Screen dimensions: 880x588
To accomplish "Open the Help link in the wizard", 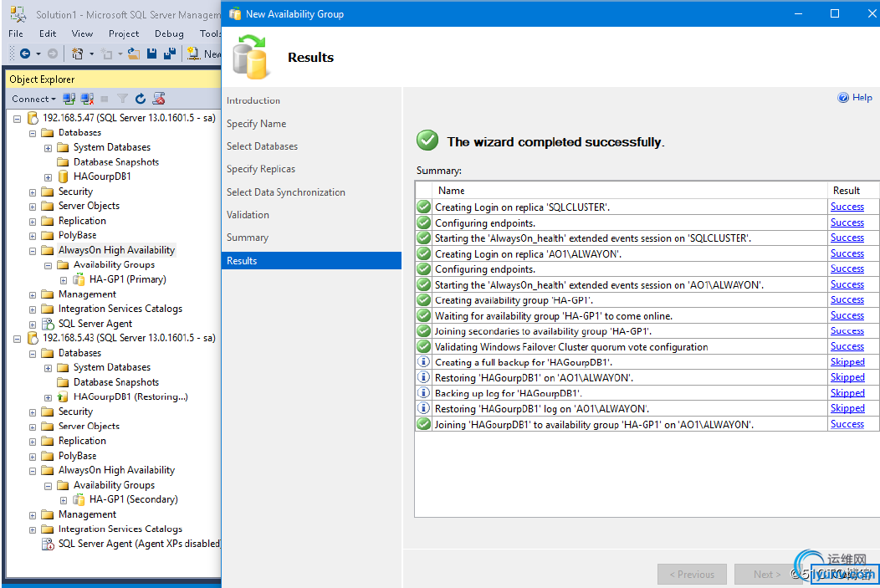I will (862, 98).
